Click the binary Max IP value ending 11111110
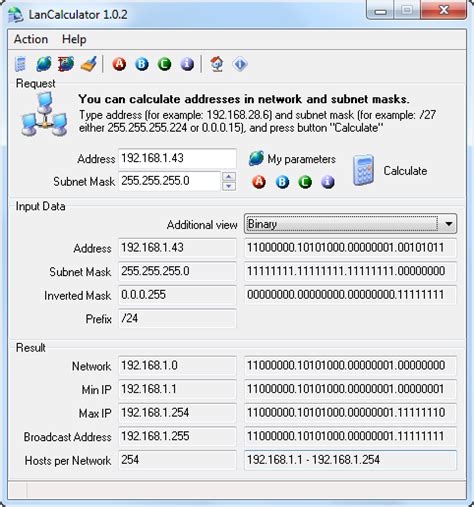474x507 pixels. pos(350,413)
